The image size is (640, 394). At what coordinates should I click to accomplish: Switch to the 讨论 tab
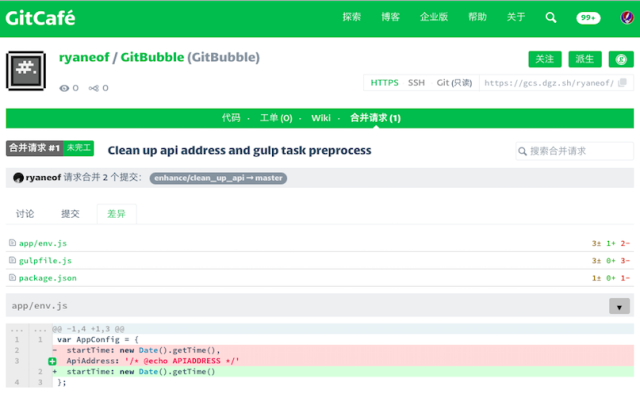pos(25,214)
